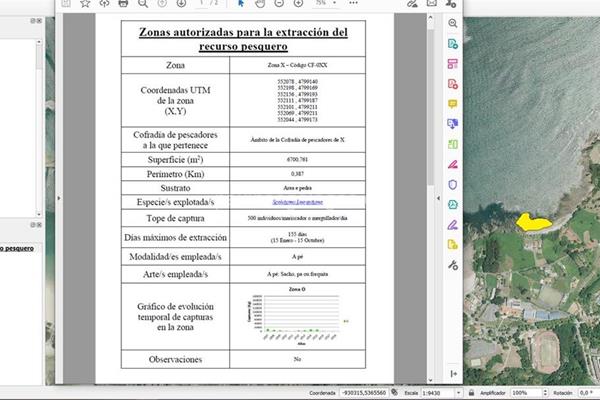This screenshot has height=400, width=600.
Task: Collapse the right tools pane arrow in Acrobat
Action: [x=439, y=198]
